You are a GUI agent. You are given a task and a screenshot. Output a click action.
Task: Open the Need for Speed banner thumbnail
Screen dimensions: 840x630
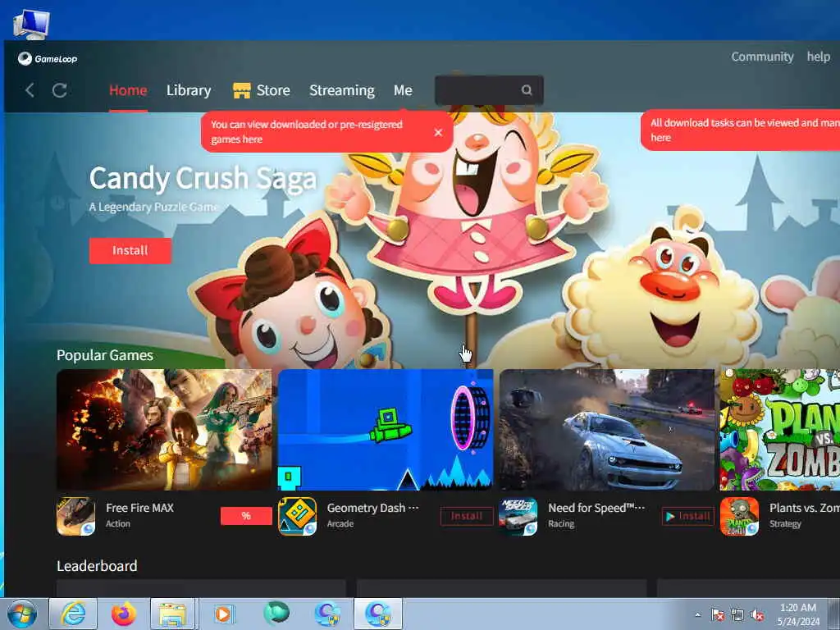tap(607, 430)
